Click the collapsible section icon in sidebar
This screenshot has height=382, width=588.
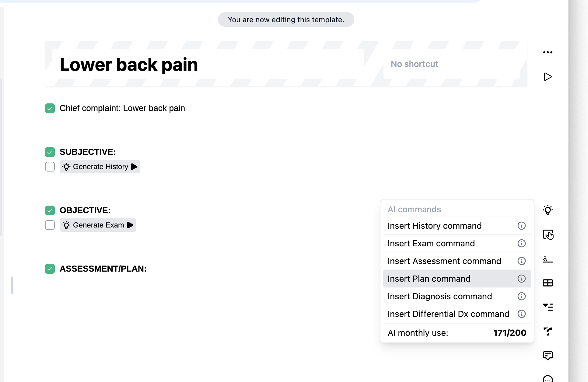tap(548, 307)
